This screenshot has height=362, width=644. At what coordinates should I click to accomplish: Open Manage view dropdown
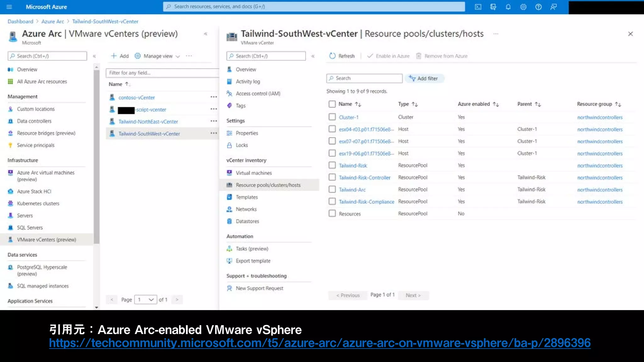pos(157,56)
